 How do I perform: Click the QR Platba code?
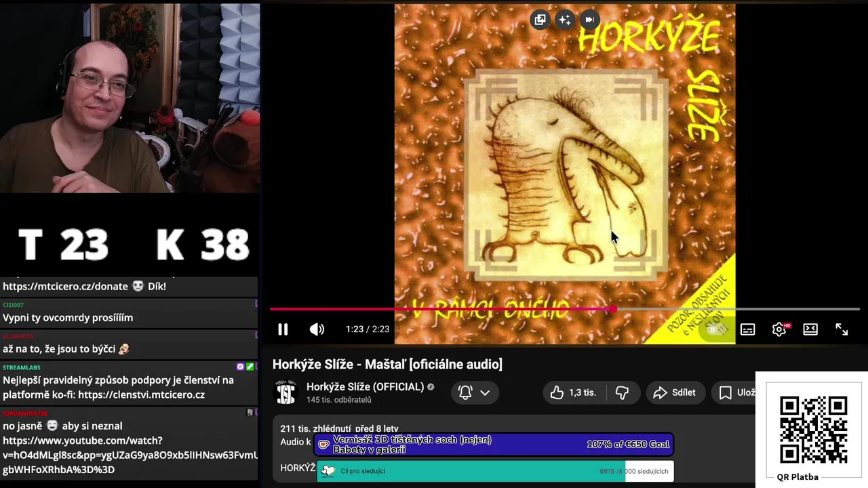click(x=812, y=429)
